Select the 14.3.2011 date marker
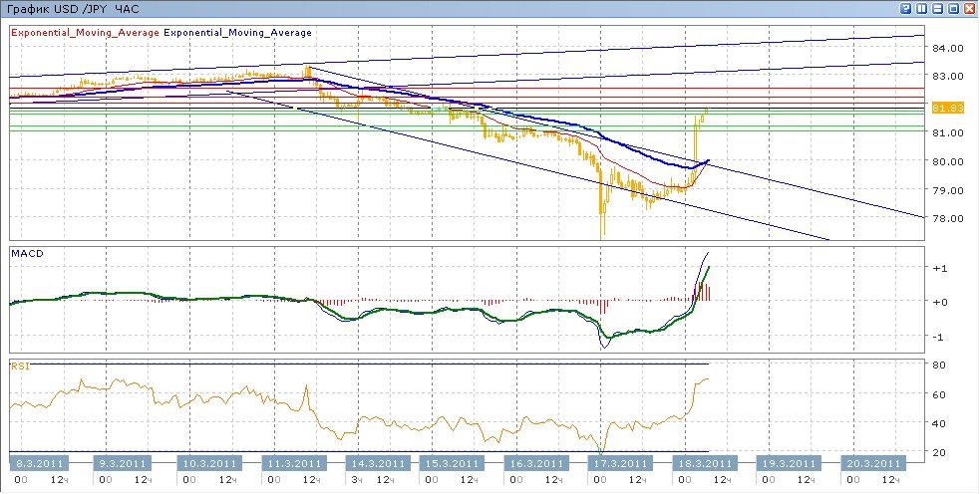Image resolution: width=980 pixels, height=494 pixels. pos(378,463)
